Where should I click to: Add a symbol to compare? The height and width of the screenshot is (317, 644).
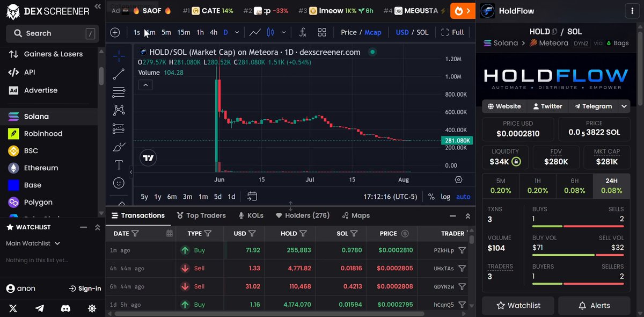115,32
